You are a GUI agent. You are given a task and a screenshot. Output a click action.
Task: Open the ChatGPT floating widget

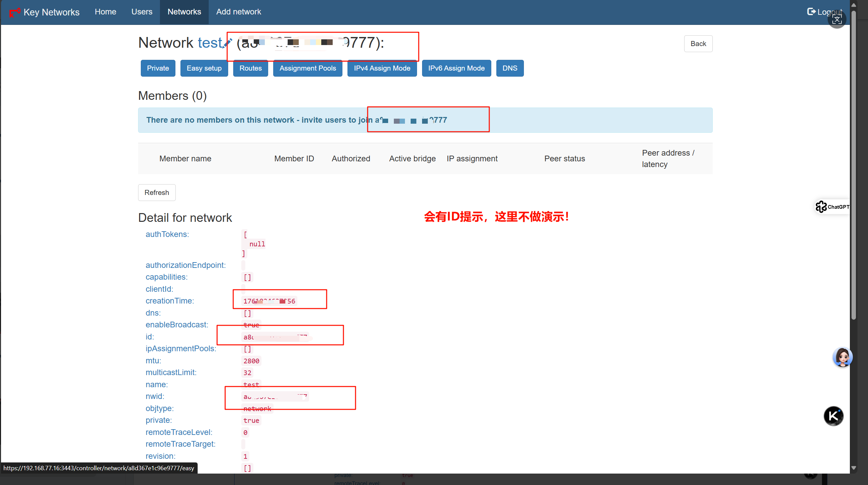(832, 207)
